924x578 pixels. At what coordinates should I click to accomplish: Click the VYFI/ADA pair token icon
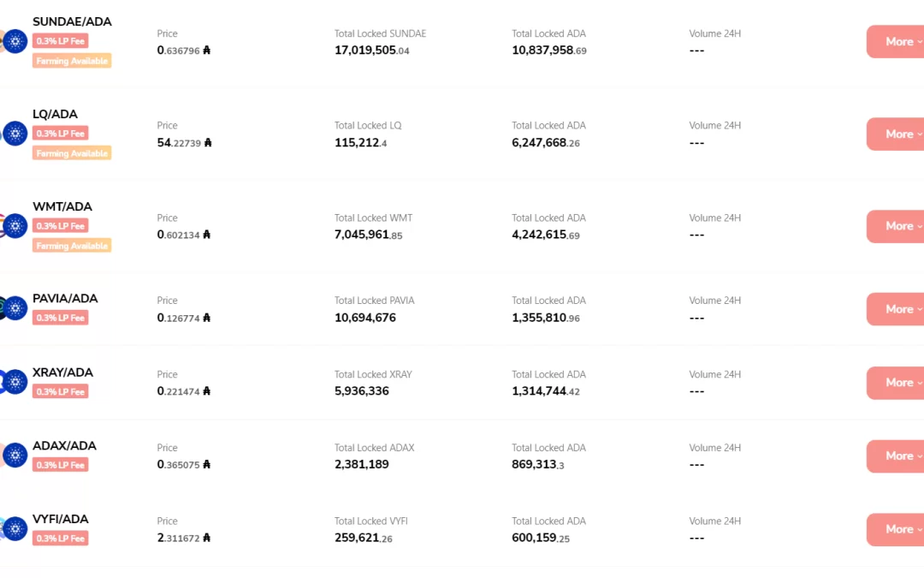pyautogui.click(x=15, y=528)
